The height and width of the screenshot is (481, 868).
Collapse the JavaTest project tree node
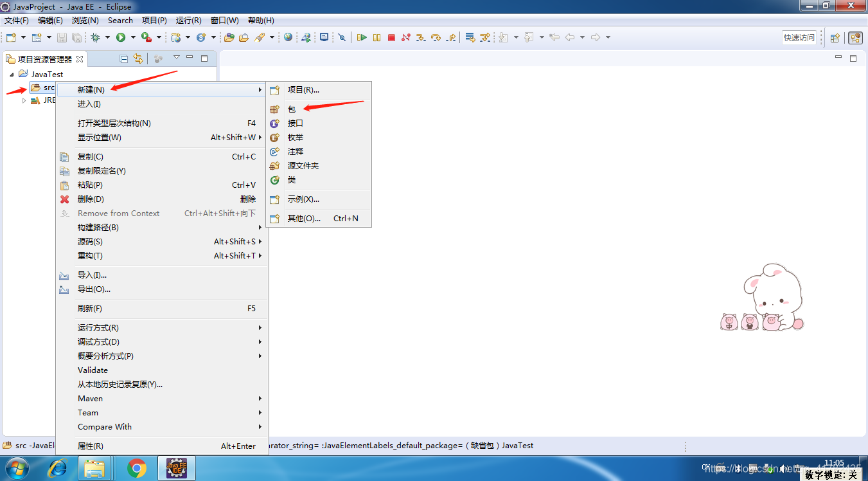(12, 75)
